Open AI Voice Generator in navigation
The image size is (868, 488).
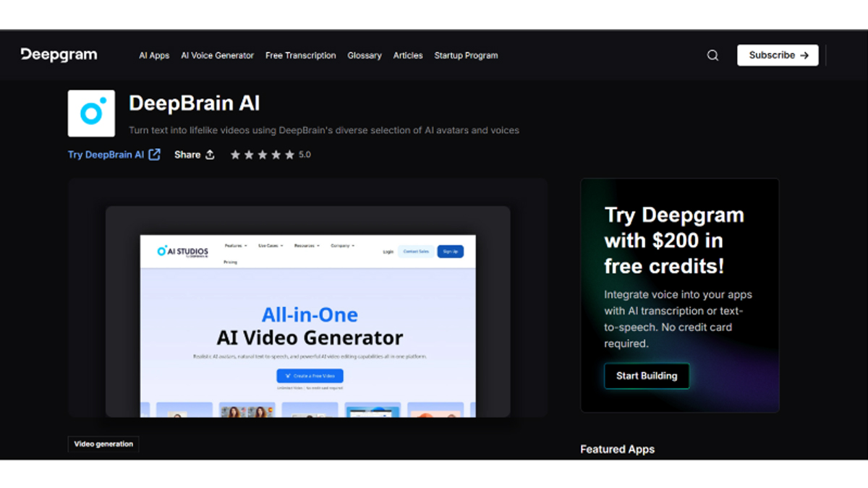(x=217, y=56)
